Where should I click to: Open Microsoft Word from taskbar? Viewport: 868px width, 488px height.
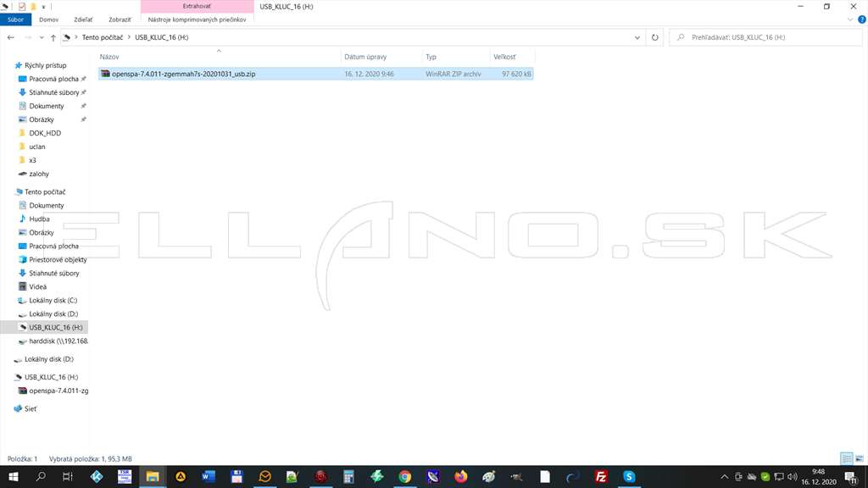[x=209, y=476]
